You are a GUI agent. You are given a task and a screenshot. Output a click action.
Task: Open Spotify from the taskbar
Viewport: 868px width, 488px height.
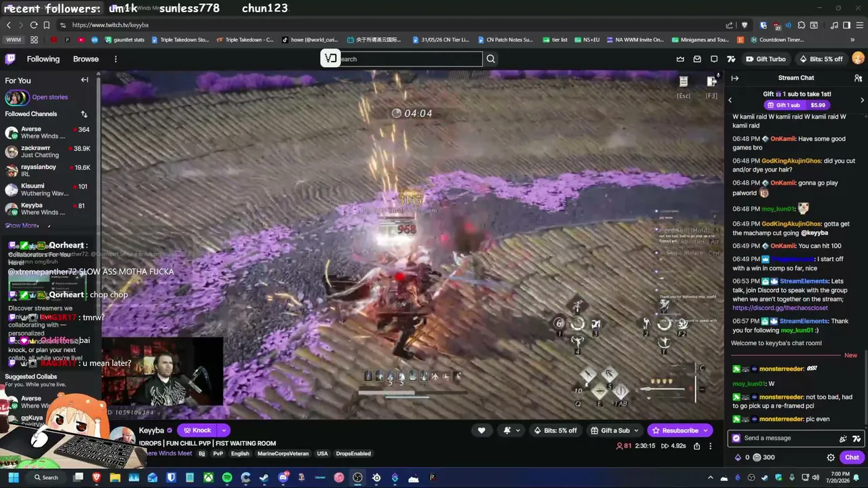tap(227, 478)
